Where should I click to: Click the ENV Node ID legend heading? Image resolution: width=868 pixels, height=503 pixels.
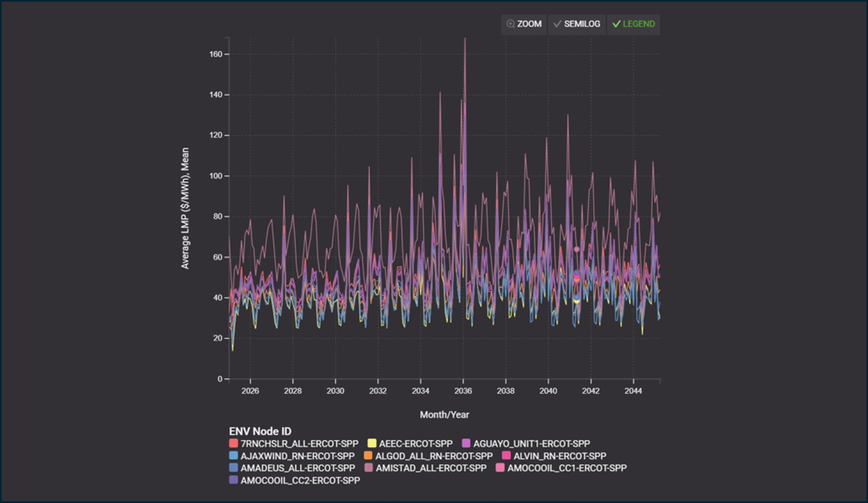click(260, 431)
